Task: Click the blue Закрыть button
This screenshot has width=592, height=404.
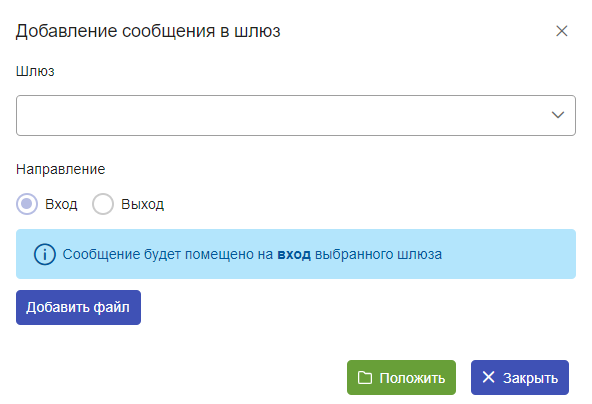Action: 520,378
